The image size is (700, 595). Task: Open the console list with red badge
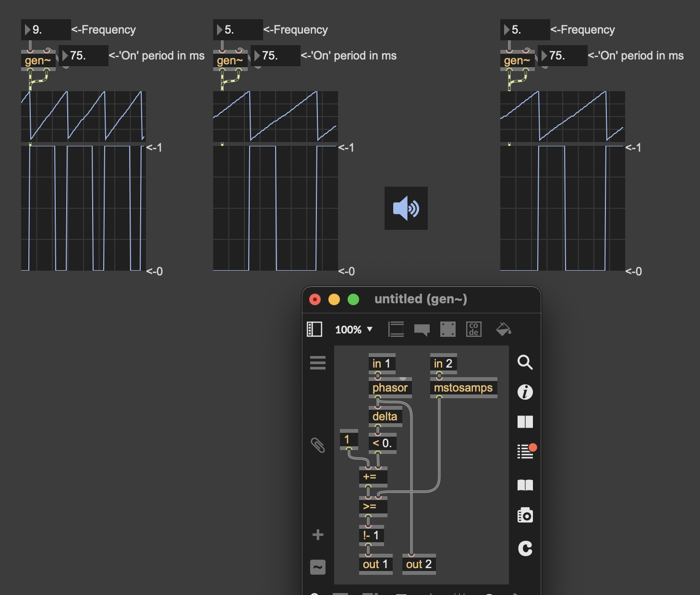(526, 451)
